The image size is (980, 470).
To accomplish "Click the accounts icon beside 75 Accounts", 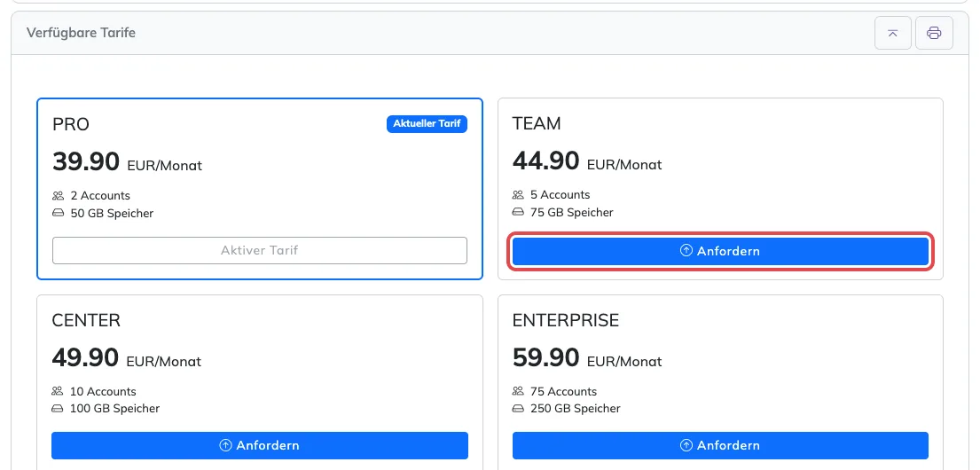I will coord(518,391).
